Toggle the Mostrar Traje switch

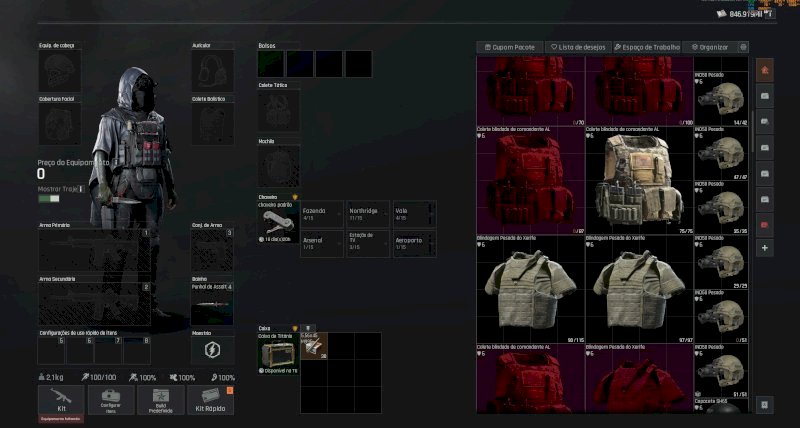(x=49, y=198)
